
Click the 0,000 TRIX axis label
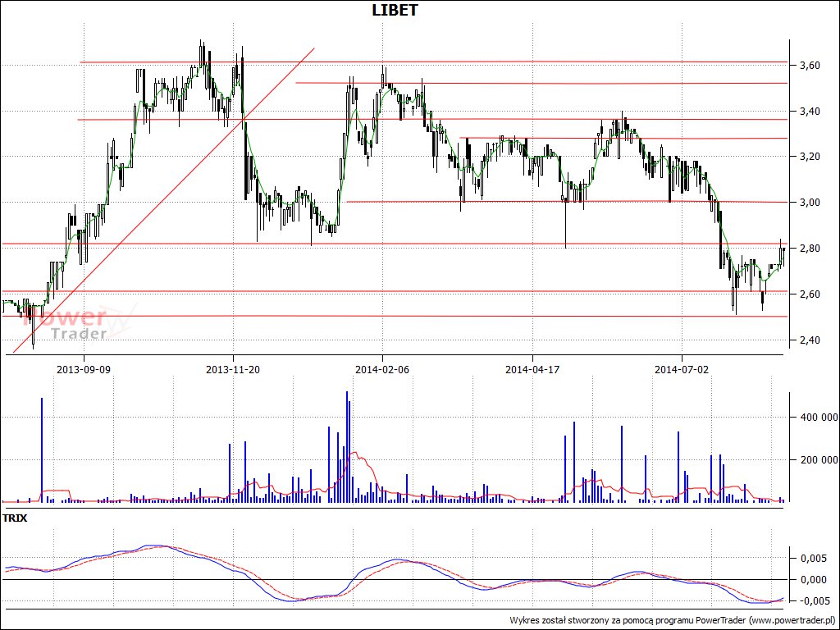click(x=813, y=580)
